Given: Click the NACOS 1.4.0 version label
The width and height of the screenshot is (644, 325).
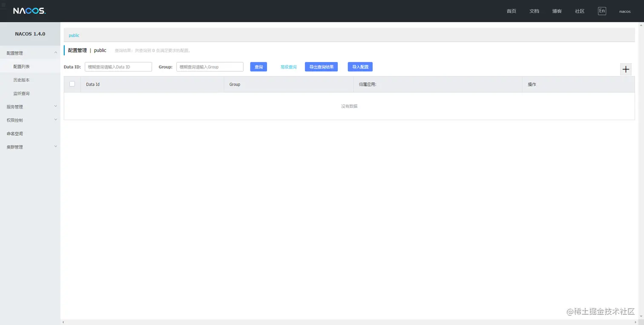Looking at the screenshot, I should (x=30, y=34).
